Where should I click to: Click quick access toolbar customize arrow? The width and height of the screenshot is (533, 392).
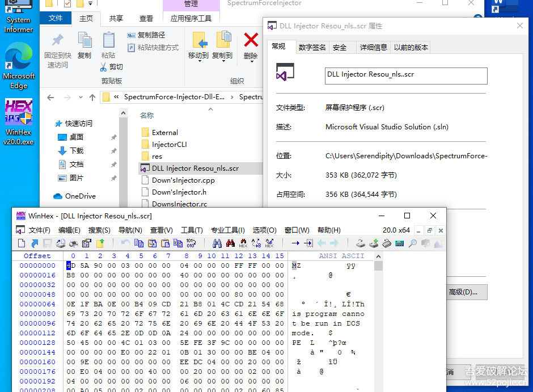click(90, 3)
